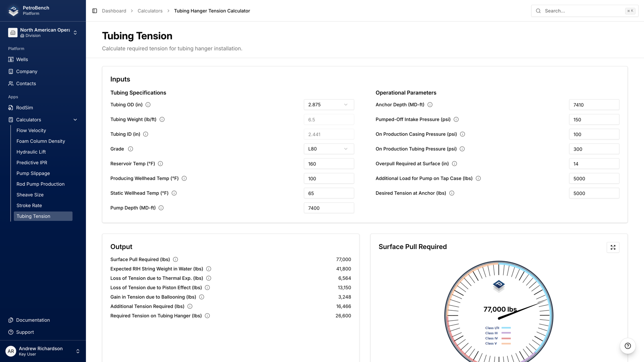Image resolution: width=644 pixels, height=362 pixels.
Task: Open Documentation from the sidebar
Action: point(32,320)
